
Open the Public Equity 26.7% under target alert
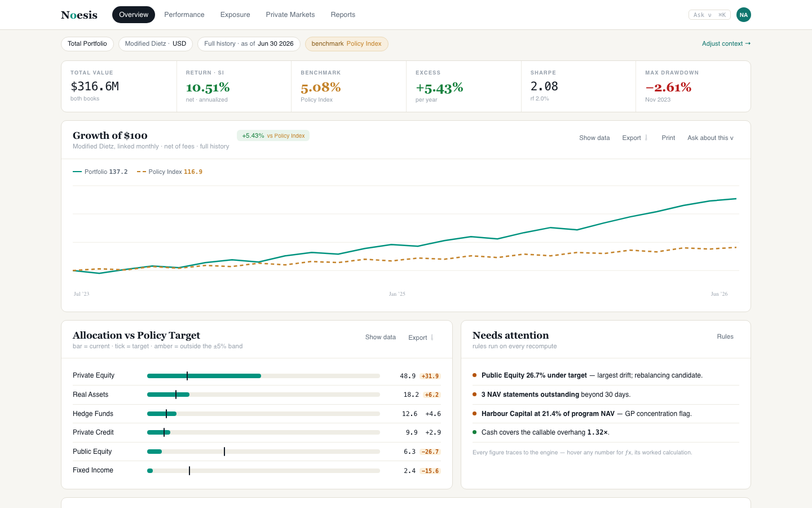606,375
